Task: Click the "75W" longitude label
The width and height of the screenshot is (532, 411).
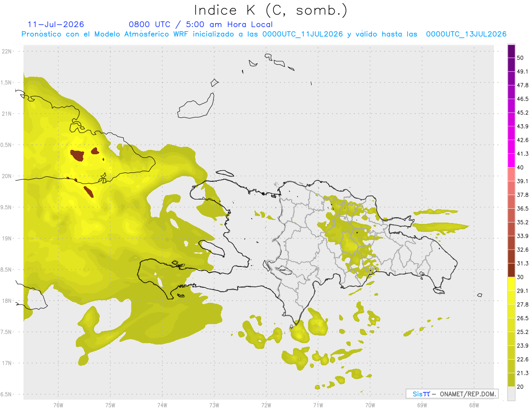Action: [110, 405]
